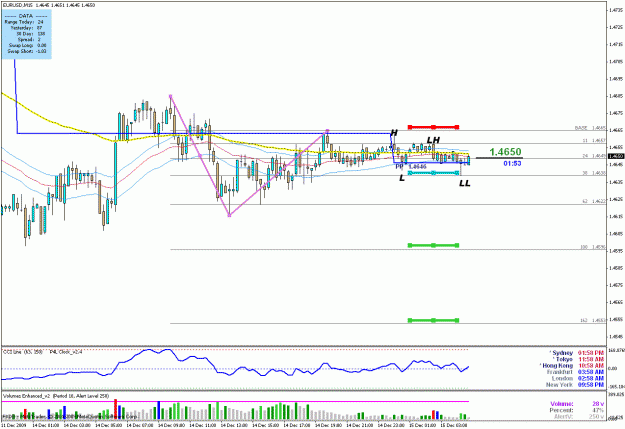Select the LL label on the chart

(465, 183)
